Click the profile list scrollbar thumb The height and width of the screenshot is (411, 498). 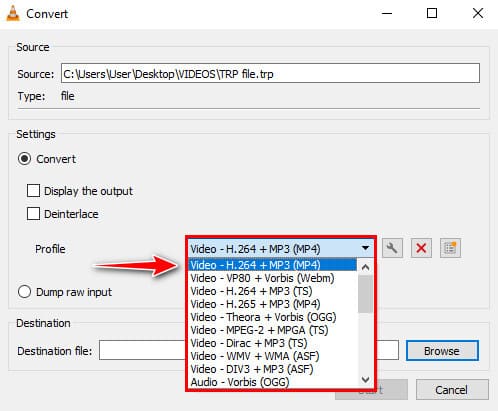pos(366,294)
